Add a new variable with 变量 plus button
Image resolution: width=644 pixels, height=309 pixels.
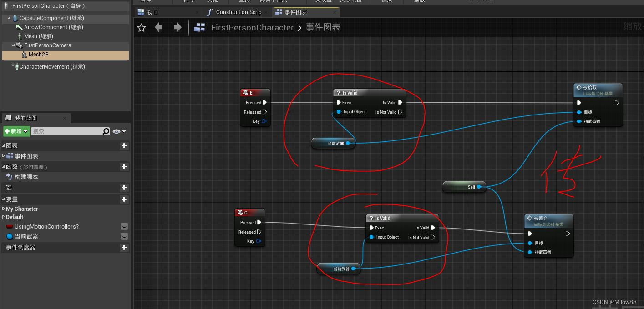click(x=124, y=199)
